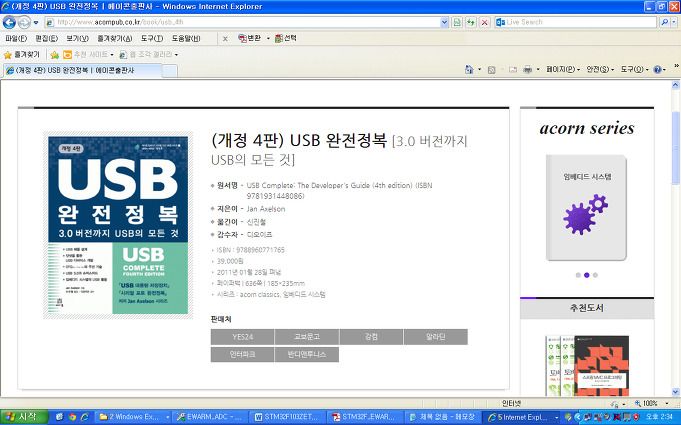The height and width of the screenshot is (425, 681).
Task: Click the 교보문고 seller button
Action: (307, 337)
